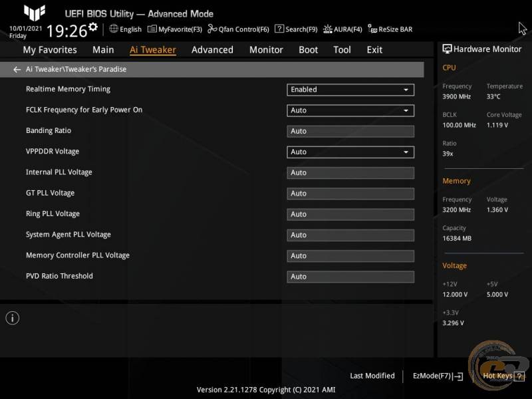Select the System Agent PLL Voltage field
This screenshot has height=399, width=532.
point(350,235)
